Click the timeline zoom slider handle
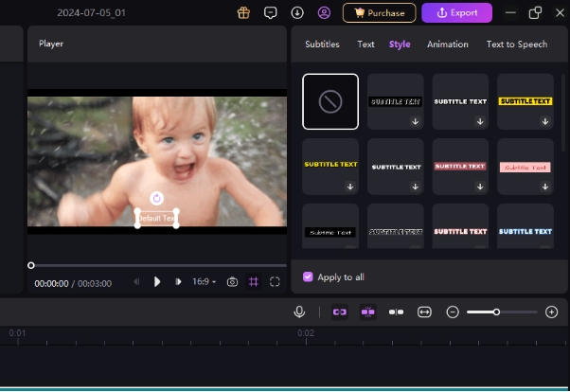 [496, 312]
